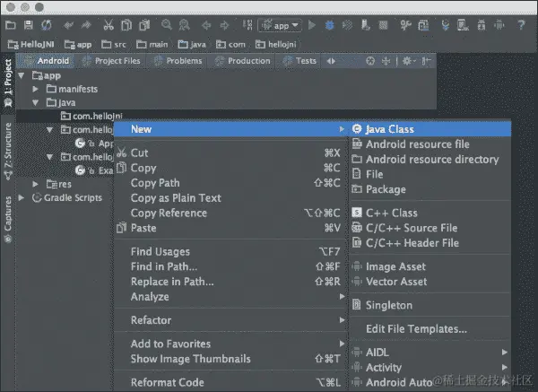Screen dimensions: 538x392
Task: Select Android resource file
Action: coord(430,144)
